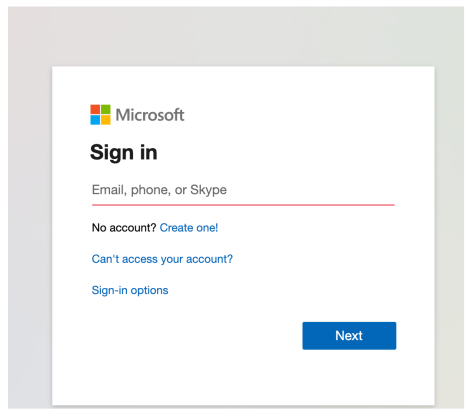Click gray background right of the sign-in card
472x420 pixels.
tap(449, 233)
